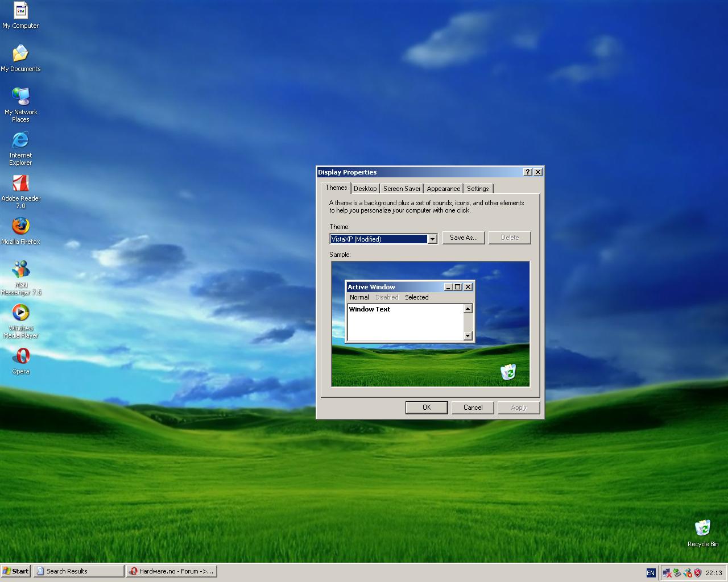
Task: Switch to Hardware.no Forum taskbar window
Action: (172, 571)
